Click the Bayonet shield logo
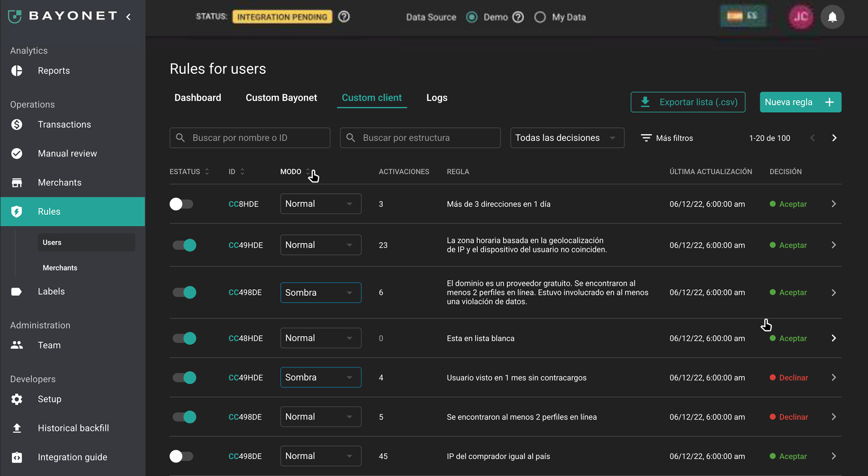Viewport: 868px width, 476px height. [x=15, y=17]
